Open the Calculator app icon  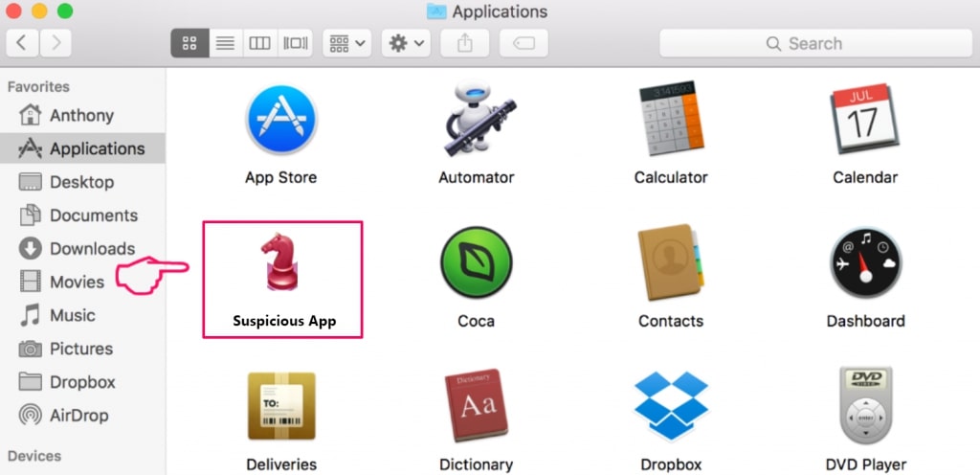point(671,120)
